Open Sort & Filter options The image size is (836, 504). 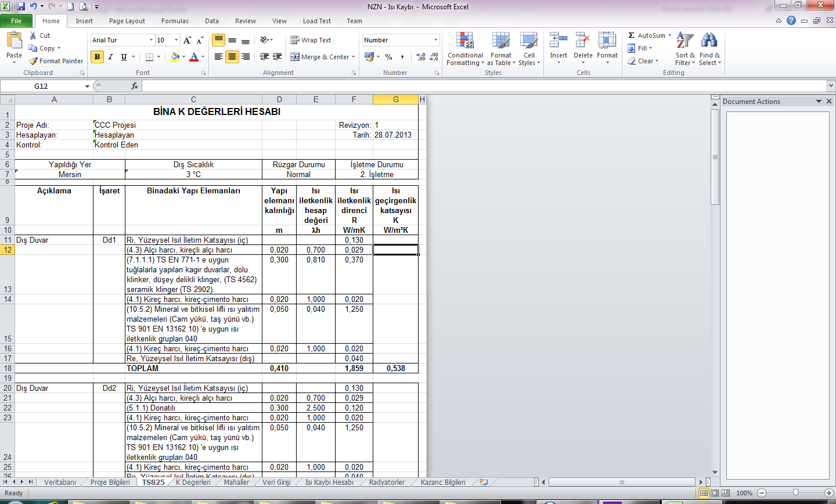(x=685, y=49)
